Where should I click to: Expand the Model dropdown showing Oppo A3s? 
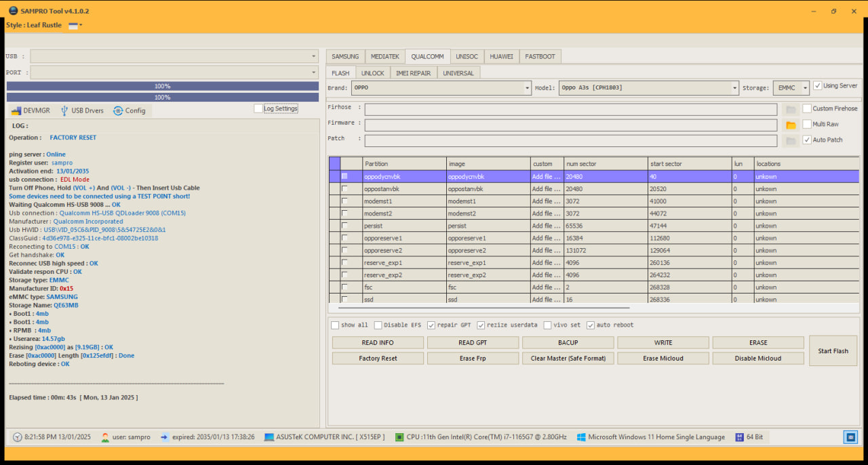(x=649, y=88)
